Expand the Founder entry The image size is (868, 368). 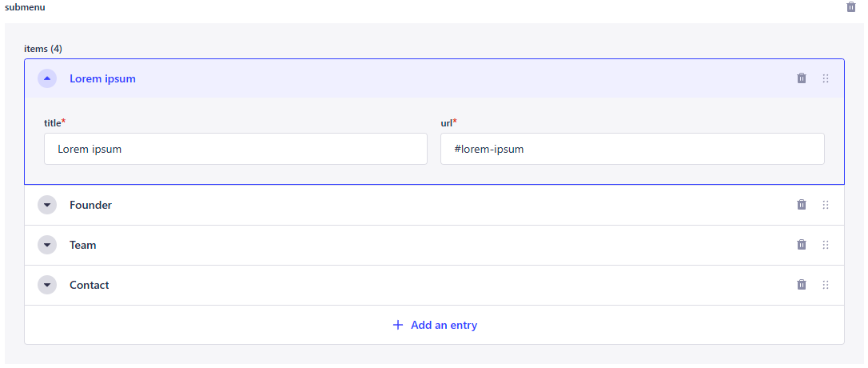(x=47, y=205)
